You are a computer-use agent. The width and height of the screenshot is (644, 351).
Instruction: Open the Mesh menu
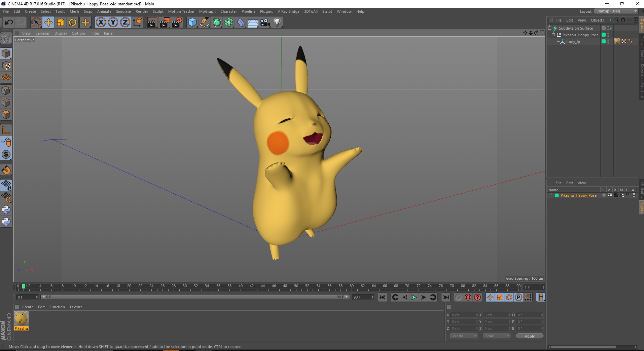pos(74,11)
